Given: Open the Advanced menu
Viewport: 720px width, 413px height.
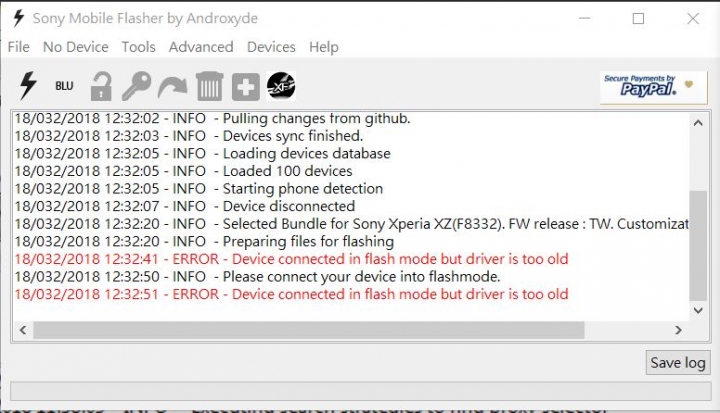Looking at the screenshot, I should pos(201,47).
